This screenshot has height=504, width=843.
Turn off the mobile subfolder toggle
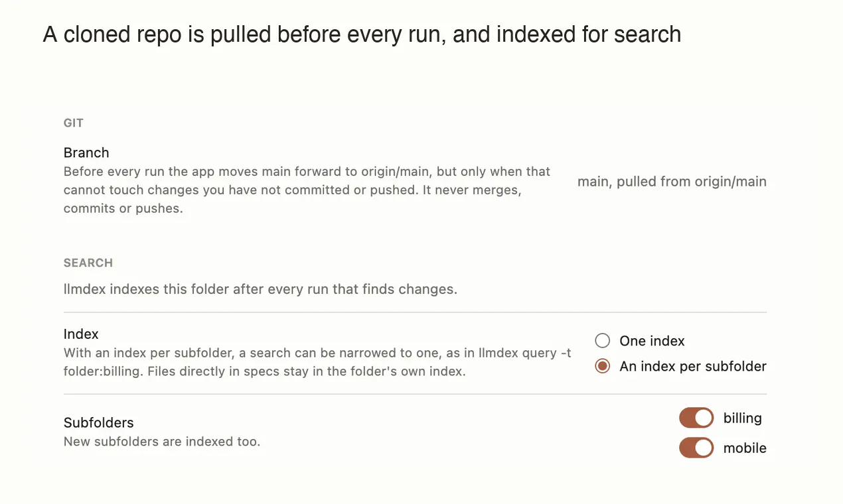(x=696, y=448)
